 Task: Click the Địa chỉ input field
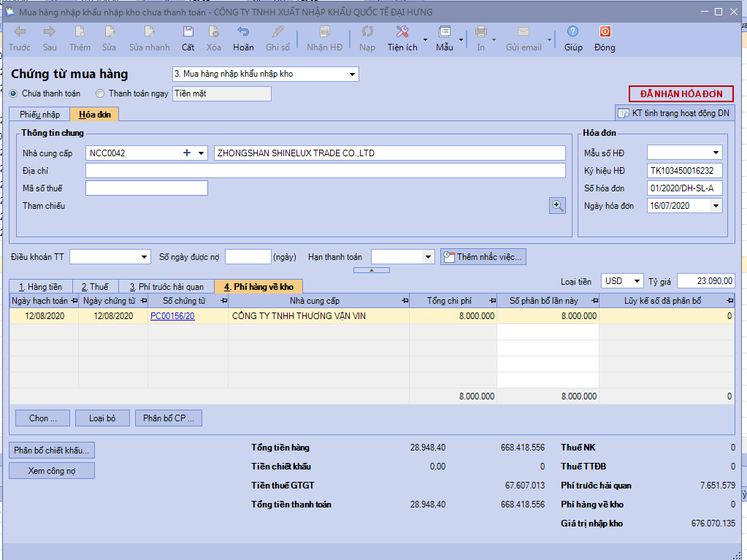[x=326, y=170]
